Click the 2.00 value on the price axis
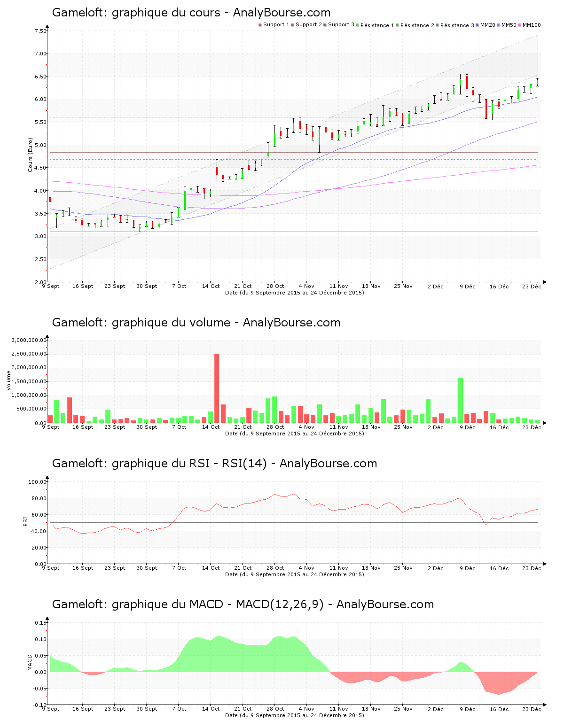 pyautogui.click(x=40, y=282)
